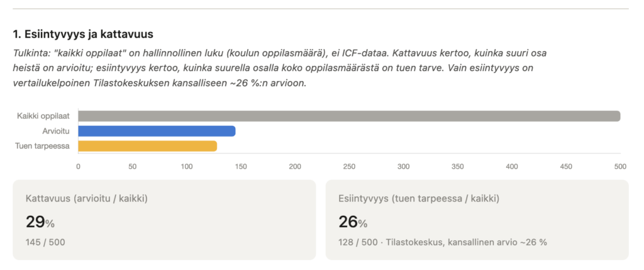Click the Tuen tarpeessa axis label

pos(42,146)
